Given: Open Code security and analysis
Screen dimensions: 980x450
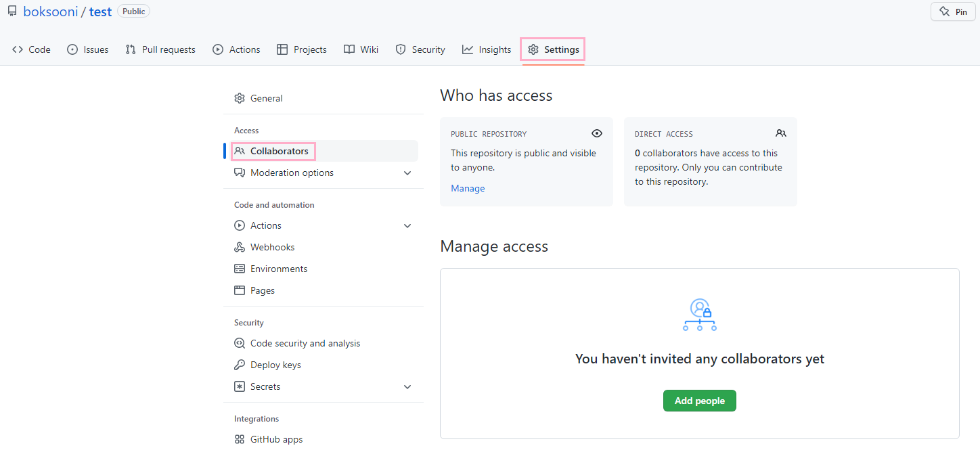Looking at the screenshot, I should 321,343.
